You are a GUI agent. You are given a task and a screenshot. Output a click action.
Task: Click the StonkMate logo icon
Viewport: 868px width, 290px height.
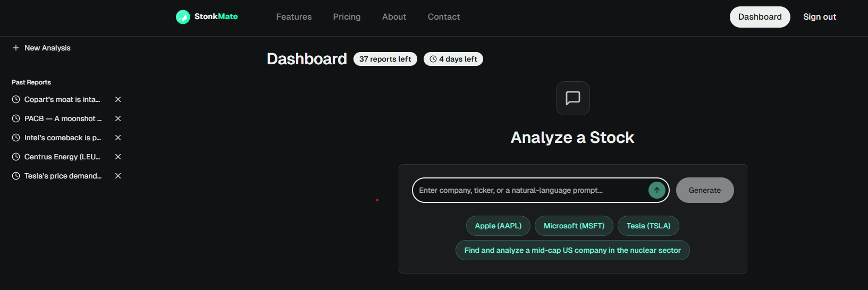(x=183, y=17)
